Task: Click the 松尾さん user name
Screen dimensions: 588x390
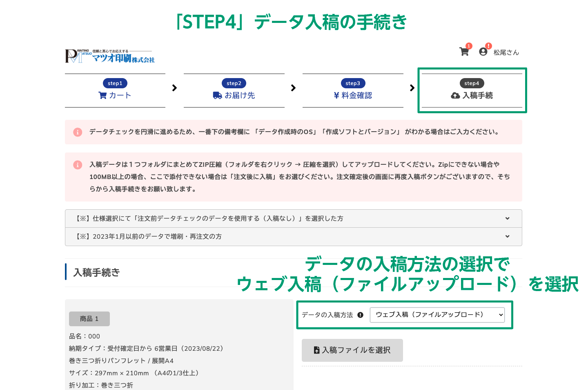Action: tap(506, 52)
